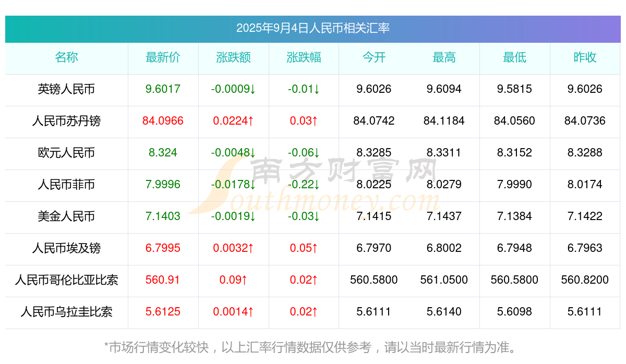The height and width of the screenshot is (364, 626).
Task: Click latest price 8.324
Action: 163,153
